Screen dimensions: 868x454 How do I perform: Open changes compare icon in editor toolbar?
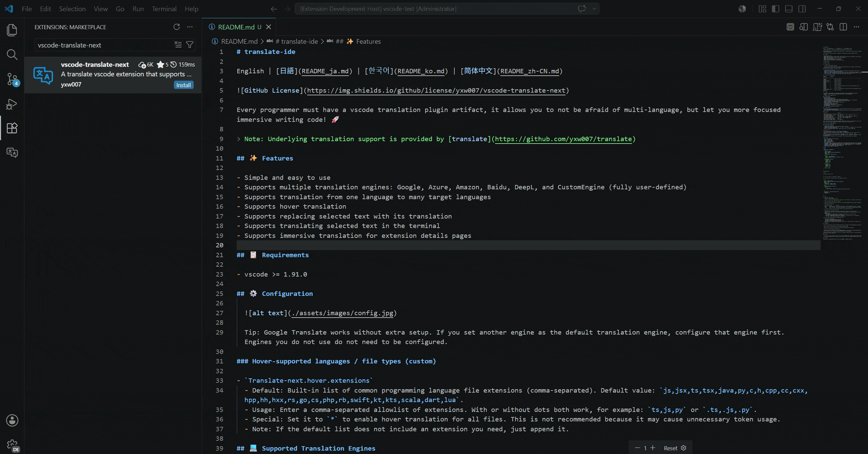830,27
